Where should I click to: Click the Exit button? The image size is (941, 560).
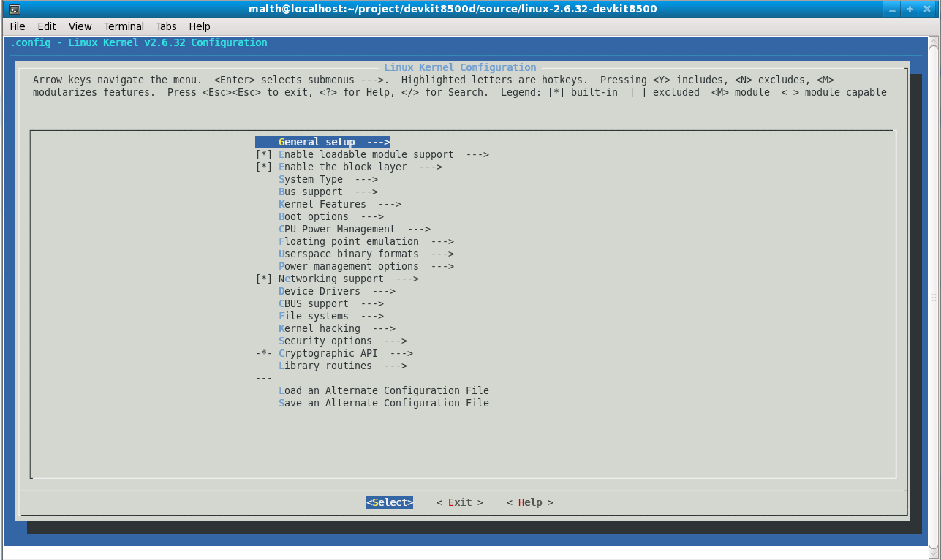tap(460, 502)
